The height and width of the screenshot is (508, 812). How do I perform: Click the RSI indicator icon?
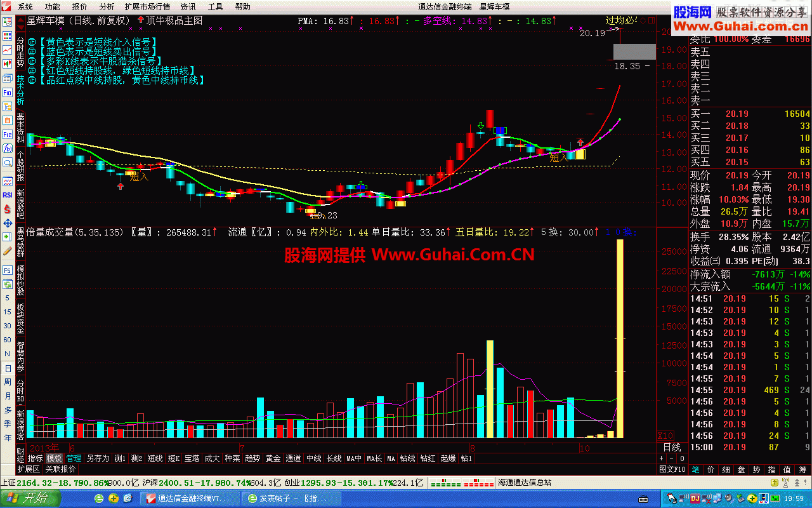[8, 194]
